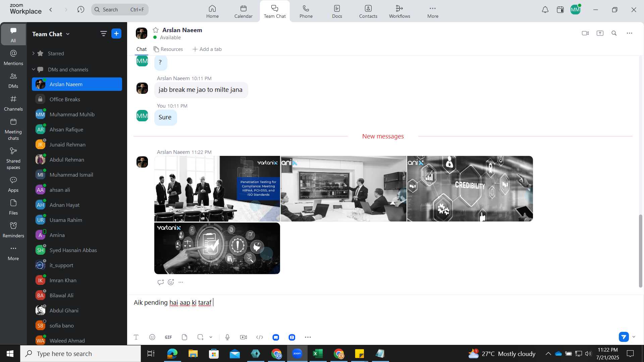Viewport: 644px width, 362px height.
Task: Open Phone in top navigation
Action: point(306,11)
